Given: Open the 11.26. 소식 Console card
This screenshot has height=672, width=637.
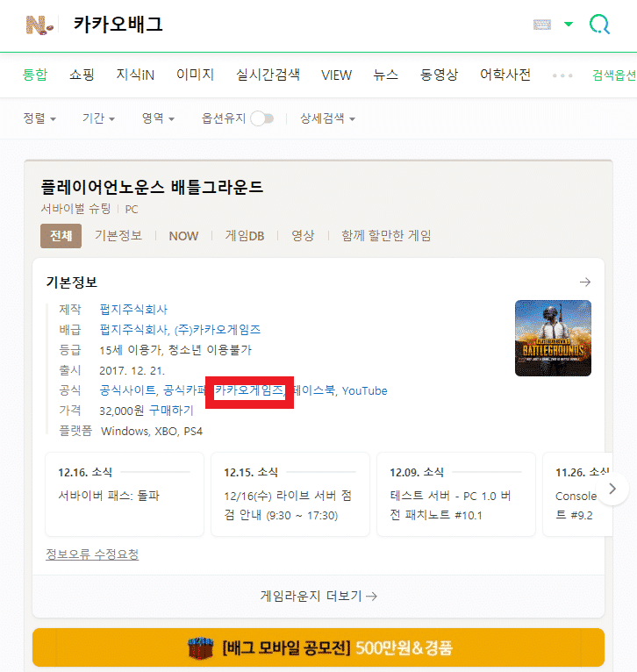Looking at the screenshot, I should [577, 494].
